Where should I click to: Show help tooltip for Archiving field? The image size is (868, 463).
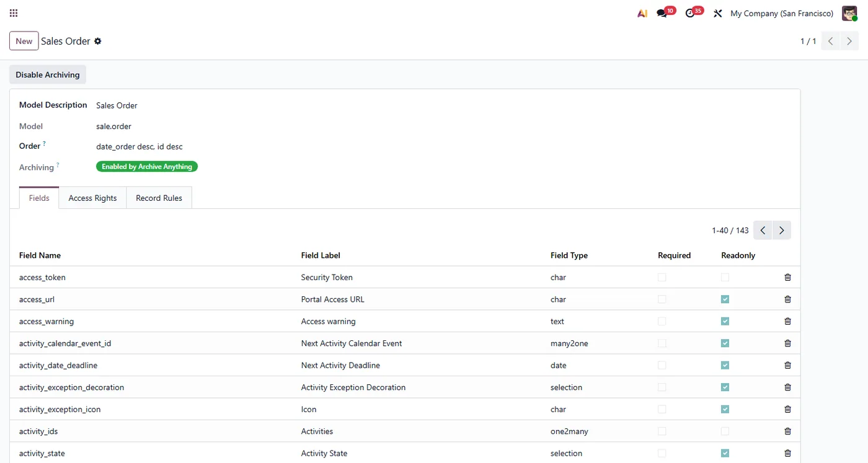(58, 165)
